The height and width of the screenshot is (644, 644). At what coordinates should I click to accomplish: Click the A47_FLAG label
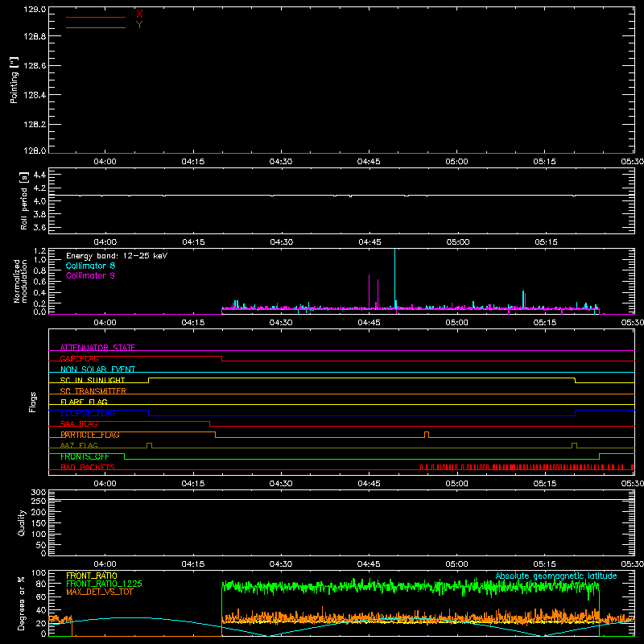[x=79, y=446]
